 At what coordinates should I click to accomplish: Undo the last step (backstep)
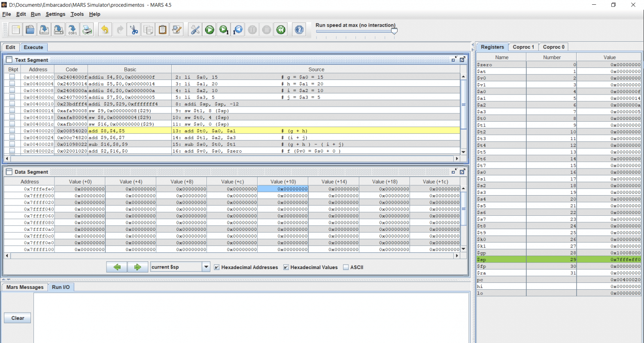pyautogui.click(x=238, y=30)
